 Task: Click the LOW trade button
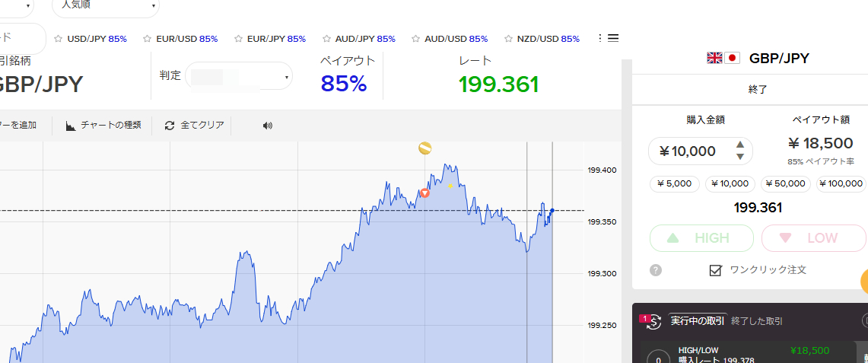pyautogui.click(x=814, y=238)
